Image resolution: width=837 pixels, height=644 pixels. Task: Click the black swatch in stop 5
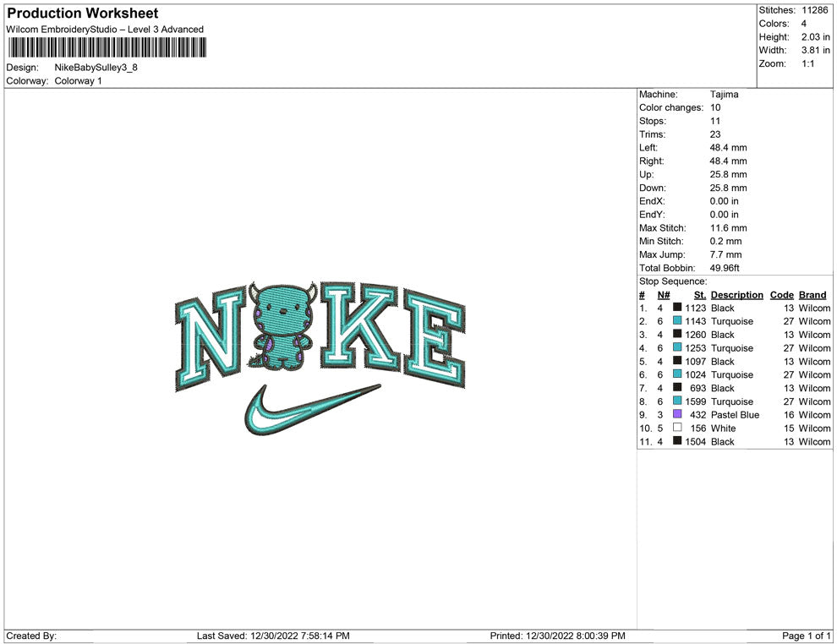(x=677, y=361)
